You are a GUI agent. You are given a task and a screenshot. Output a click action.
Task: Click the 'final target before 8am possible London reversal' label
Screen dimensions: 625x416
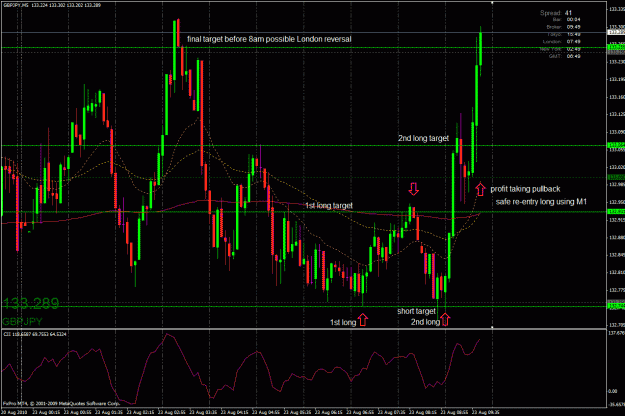pos(269,39)
